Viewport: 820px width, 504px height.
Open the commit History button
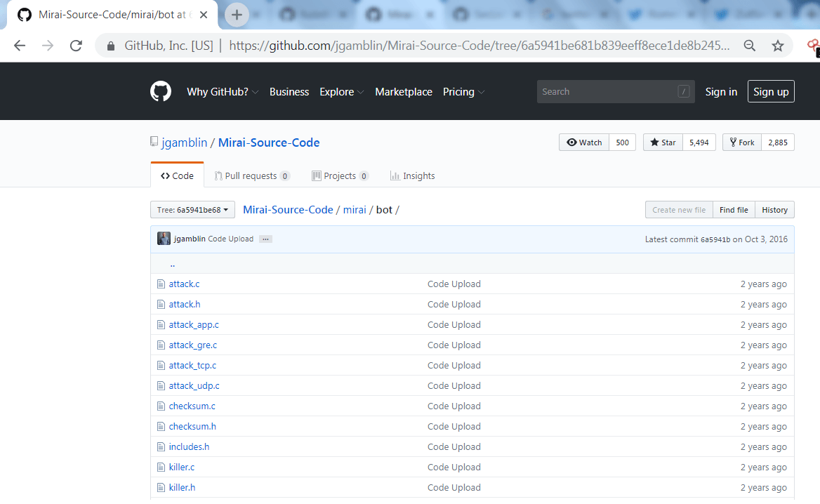point(774,210)
